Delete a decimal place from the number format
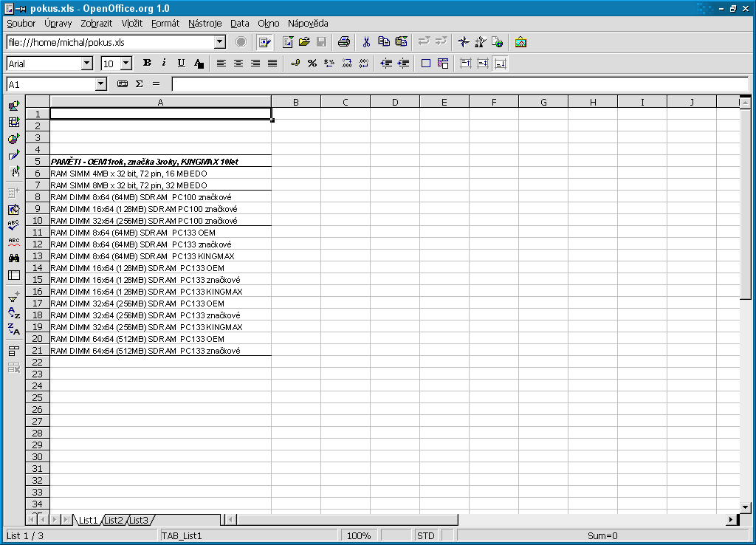The image size is (756, 545). pos(363,64)
